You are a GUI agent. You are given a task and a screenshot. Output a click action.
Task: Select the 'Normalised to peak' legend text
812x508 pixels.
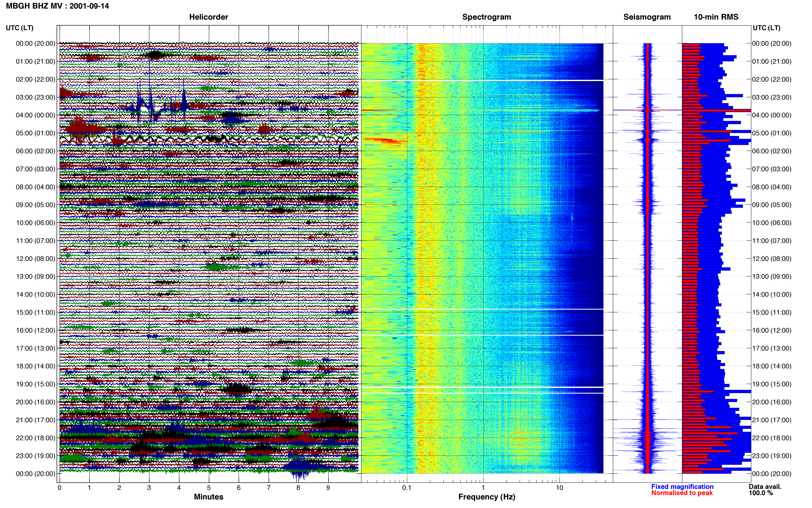point(682,493)
